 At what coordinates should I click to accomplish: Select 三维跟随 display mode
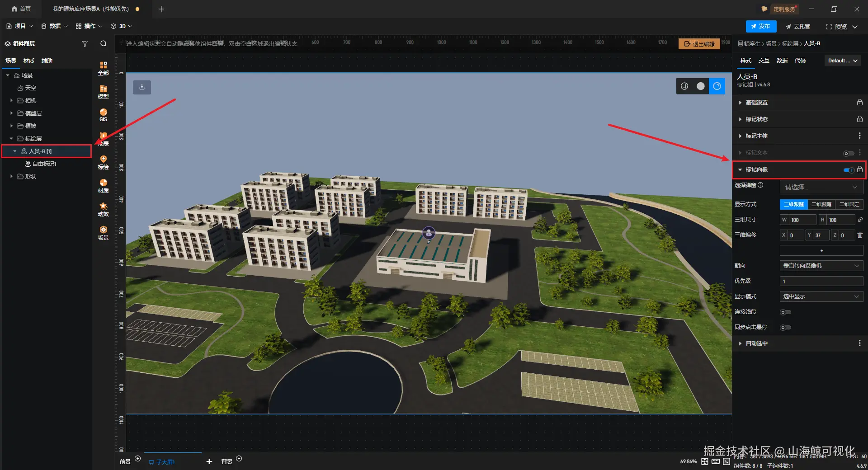(x=793, y=204)
